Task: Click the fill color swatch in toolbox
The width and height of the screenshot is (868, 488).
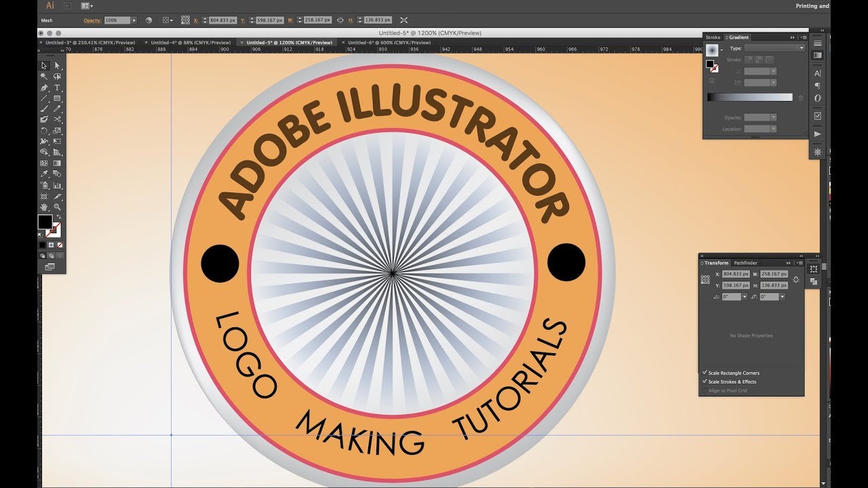Action: [45, 222]
